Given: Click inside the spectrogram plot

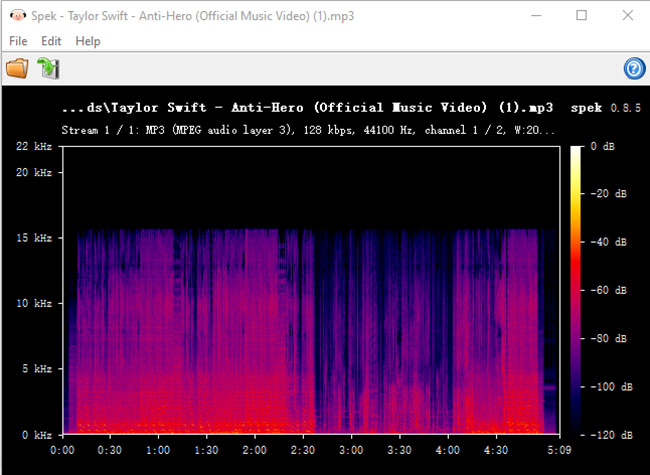Looking at the screenshot, I should [311, 290].
